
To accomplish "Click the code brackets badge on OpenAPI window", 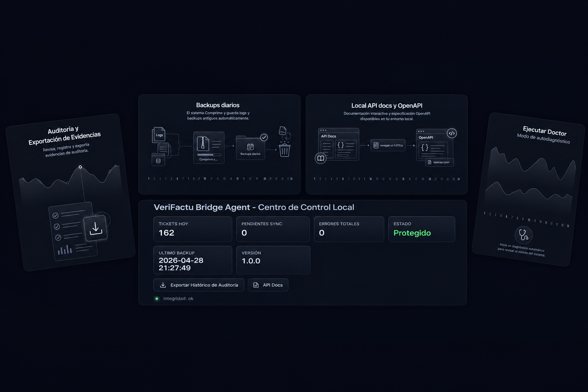I will click(x=452, y=133).
